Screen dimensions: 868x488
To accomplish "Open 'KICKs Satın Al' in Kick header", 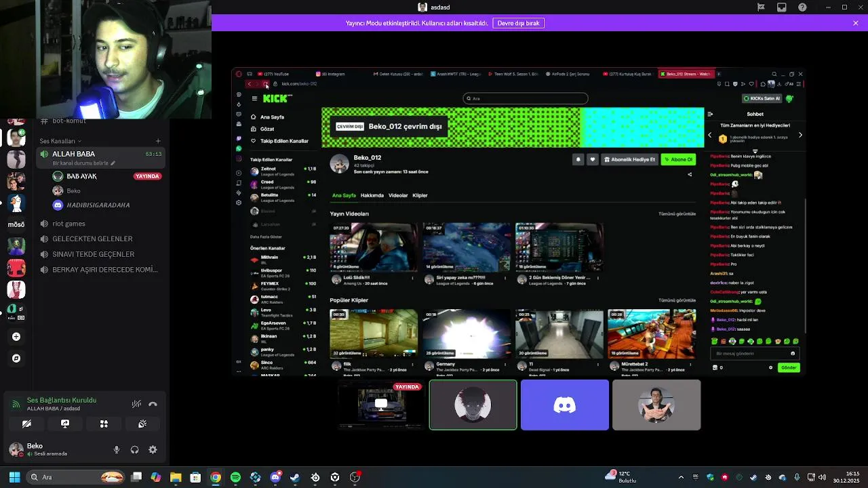I will 762,98.
